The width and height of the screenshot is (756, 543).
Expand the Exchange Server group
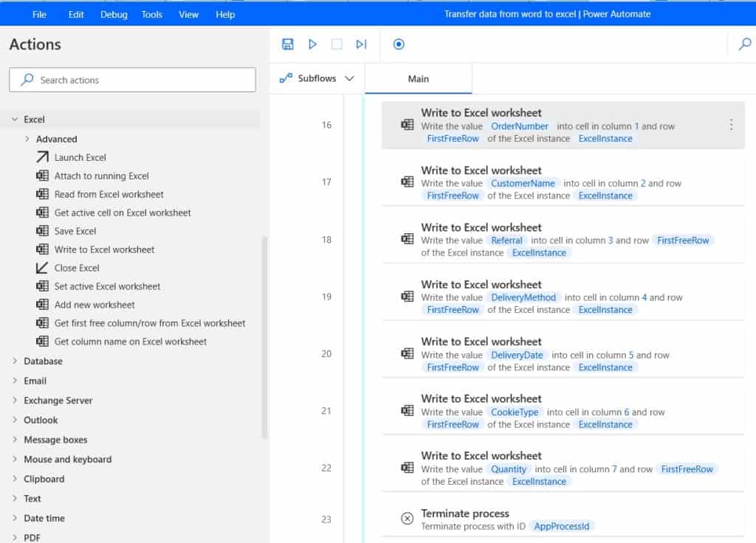click(x=15, y=401)
